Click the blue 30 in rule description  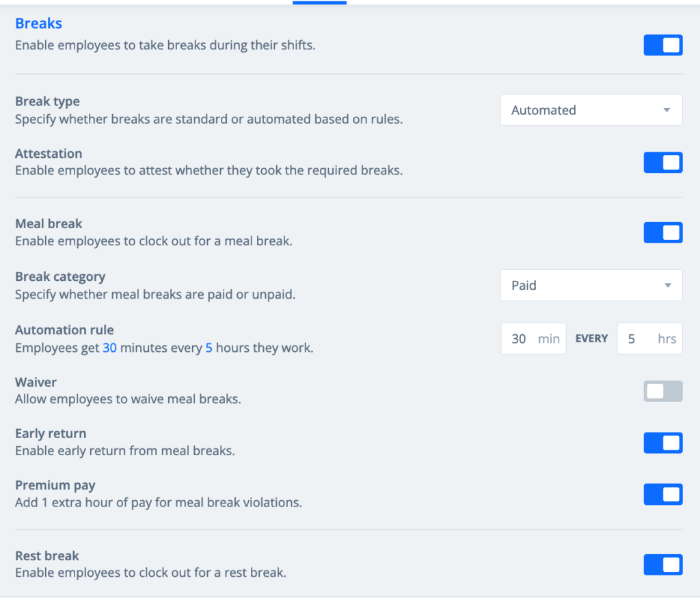109,348
